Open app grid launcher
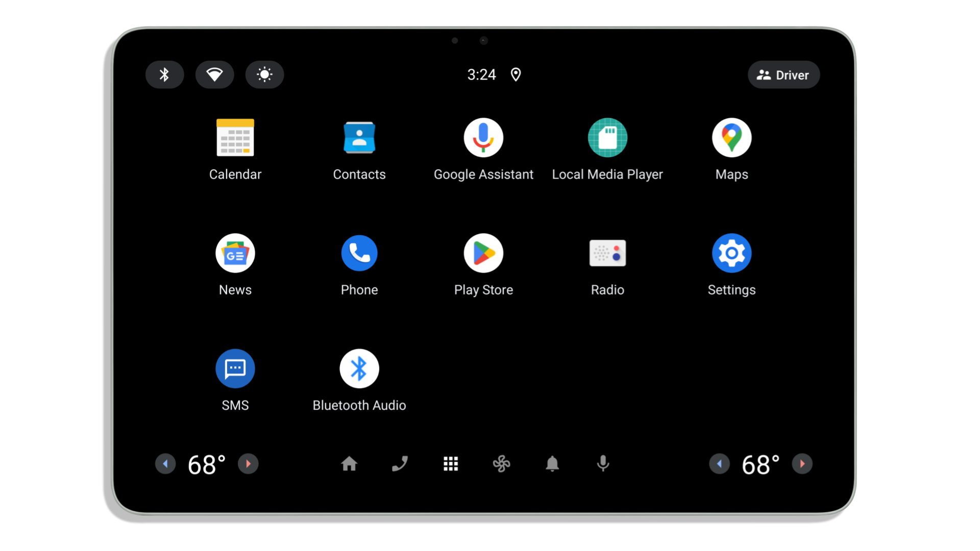This screenshot has width=980, height=551. click(x=450, y=464)
